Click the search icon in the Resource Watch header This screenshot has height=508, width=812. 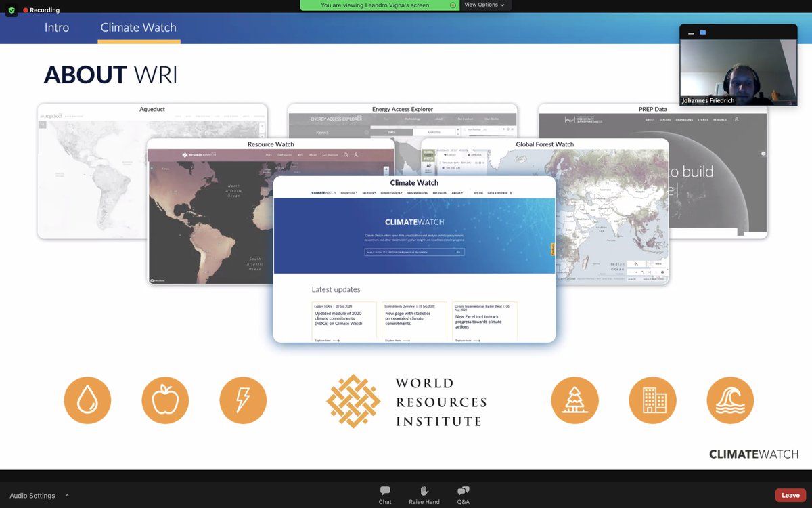346,155
